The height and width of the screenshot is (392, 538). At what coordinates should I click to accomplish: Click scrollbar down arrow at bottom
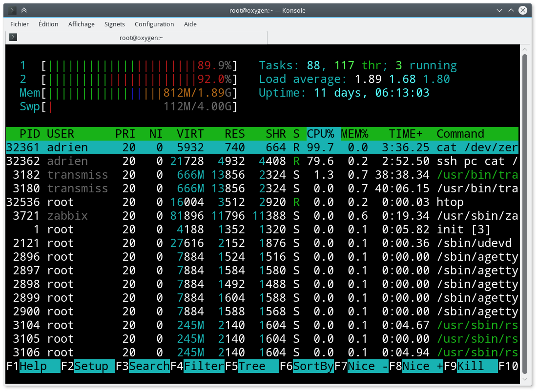tap(525, 379)
